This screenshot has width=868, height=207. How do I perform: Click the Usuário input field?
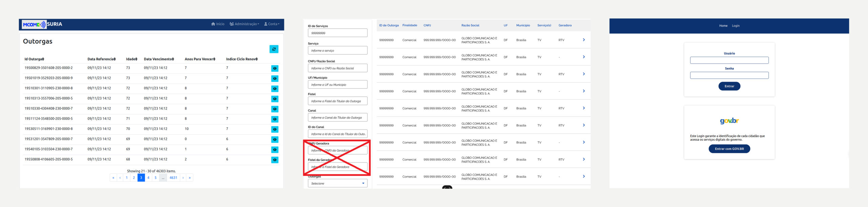(729, 60)
